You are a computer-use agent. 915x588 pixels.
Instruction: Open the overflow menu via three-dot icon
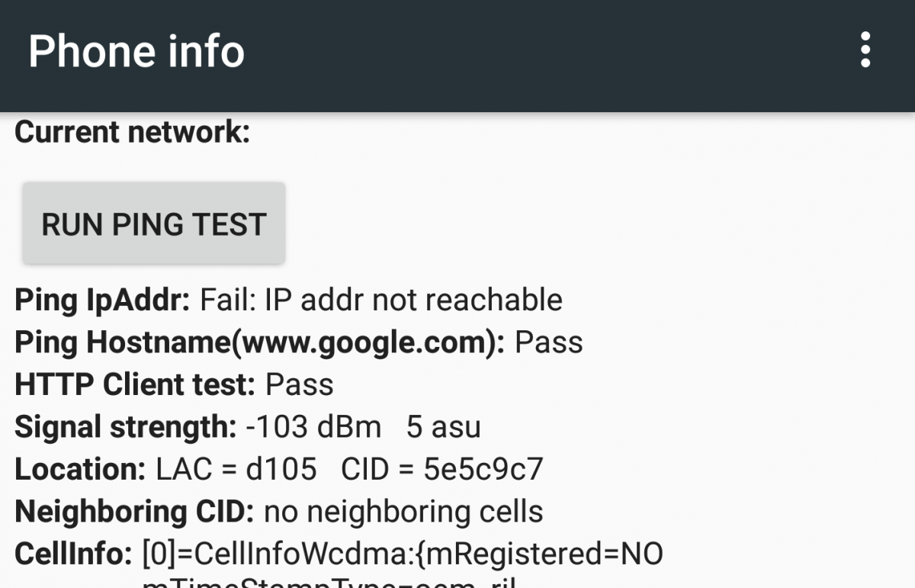[865, 50]
